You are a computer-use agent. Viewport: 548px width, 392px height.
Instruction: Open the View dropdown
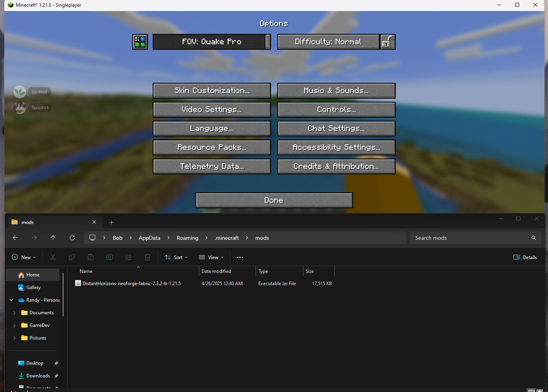(211, 258)
